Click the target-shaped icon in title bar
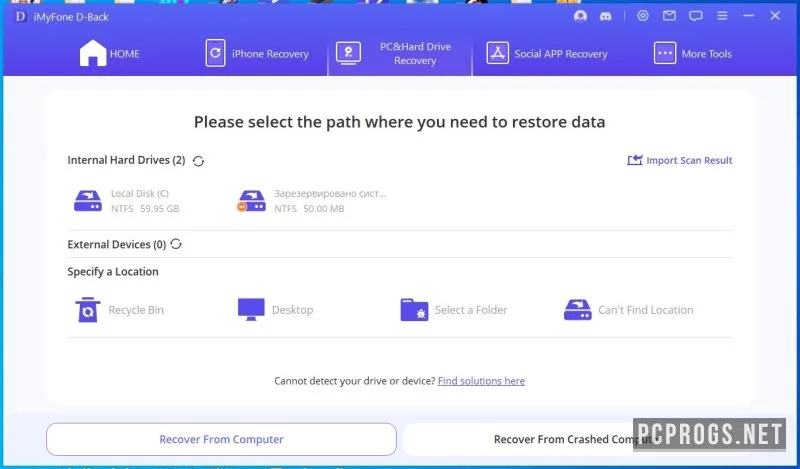 point(643,16)
